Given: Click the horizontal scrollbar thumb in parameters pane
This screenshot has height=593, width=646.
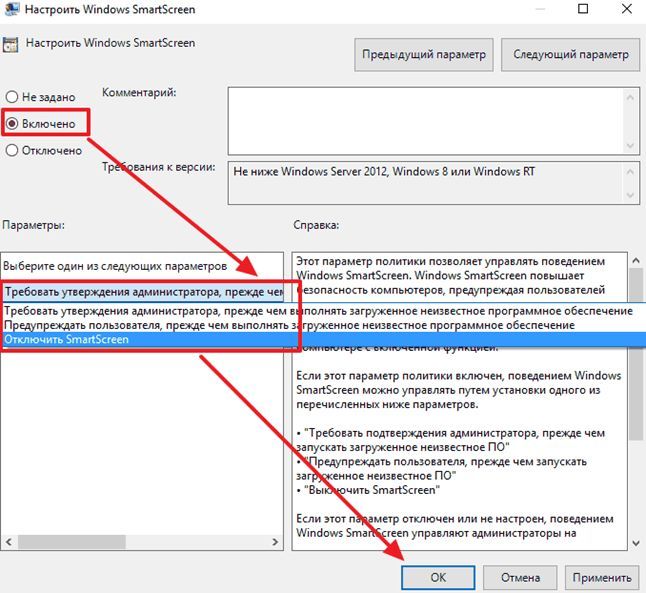Looking at the screenshot, I should pyautogui.click(x=72, y=541).
